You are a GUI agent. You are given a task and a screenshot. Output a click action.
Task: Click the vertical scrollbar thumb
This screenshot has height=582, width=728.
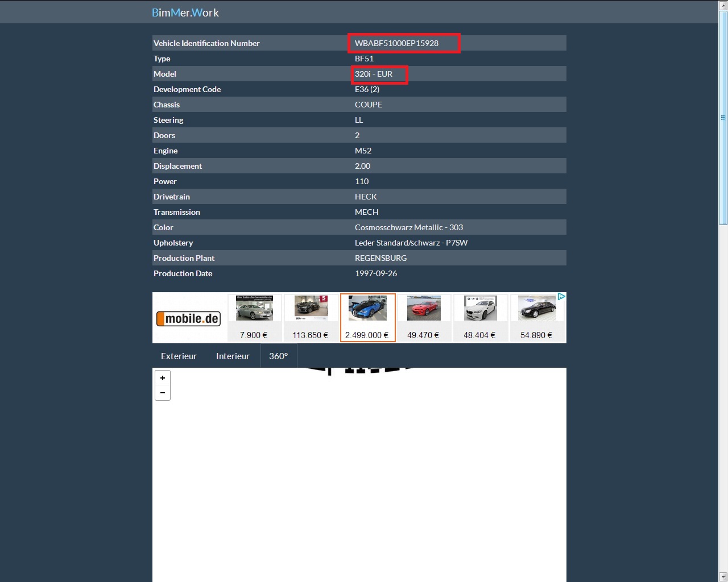(723, 118)
